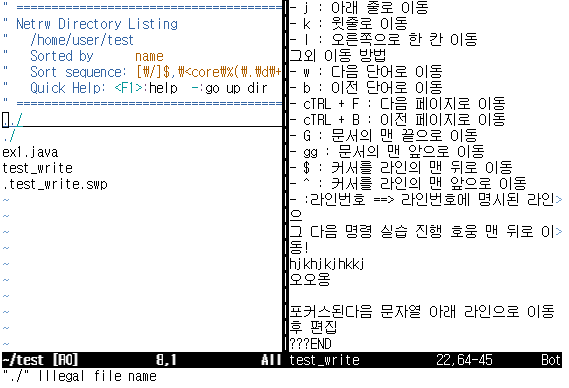Click the '???END' last line
569x388 pixels.
tap(310, 344)
